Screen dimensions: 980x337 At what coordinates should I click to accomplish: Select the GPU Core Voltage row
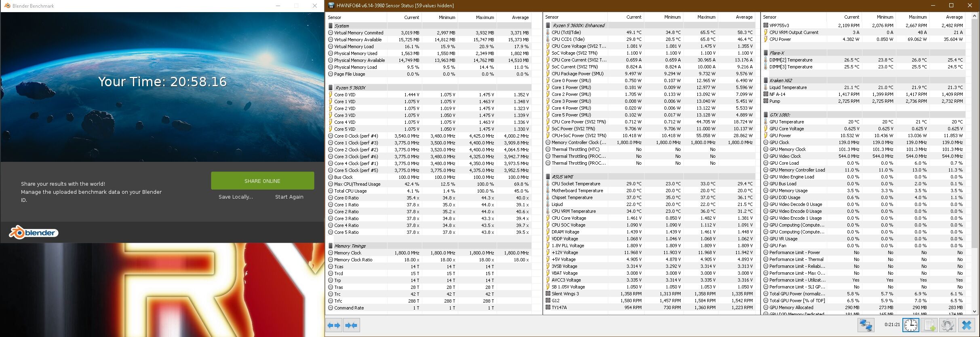(864, 128)
